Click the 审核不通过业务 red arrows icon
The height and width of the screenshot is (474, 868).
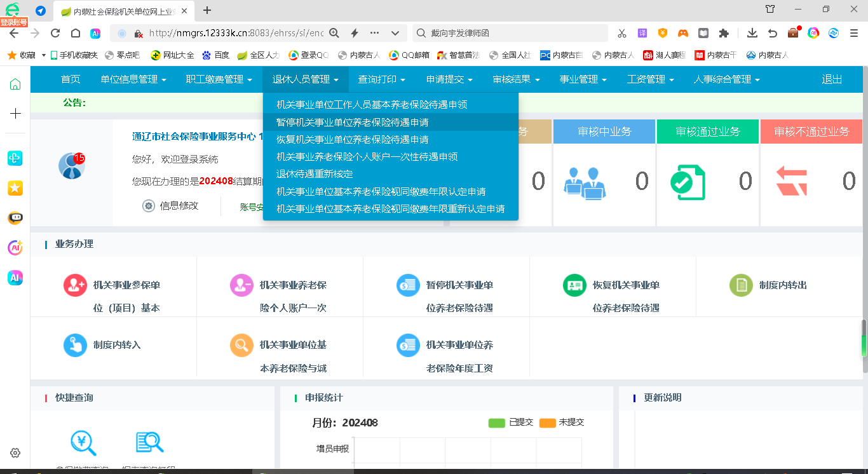pyautogui.click(x=791, y=182)
